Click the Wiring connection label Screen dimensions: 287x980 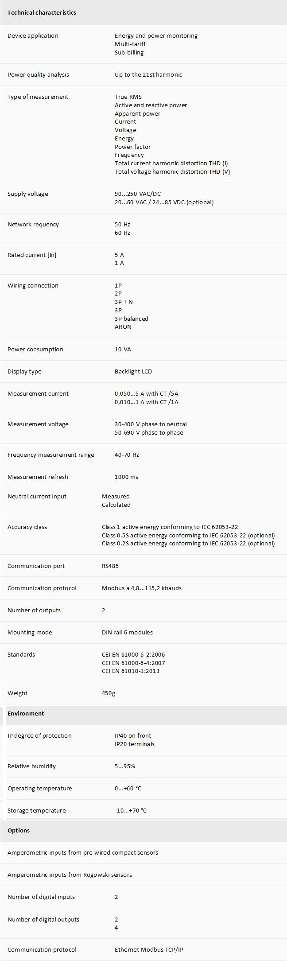point(33,285)
